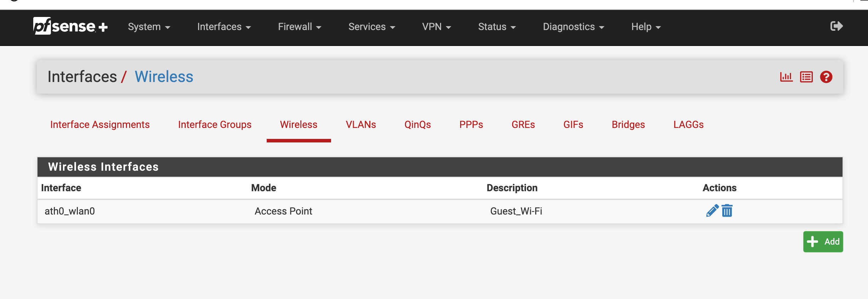Edit the ath0_wlan0 interface pencil icon
Image resolution: width=868 pixels, height=299 pixels.
tap(712, 211)
